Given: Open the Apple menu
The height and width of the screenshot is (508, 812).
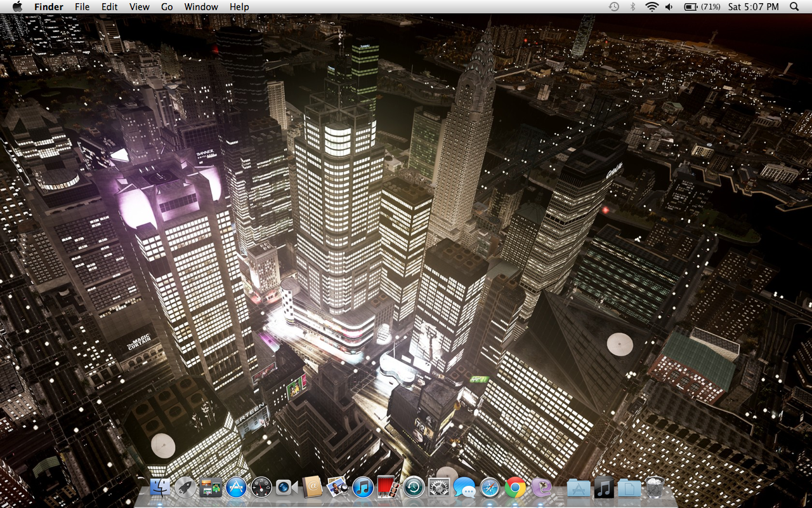Looking at the screenshot, I should click(x=17, y=6).
